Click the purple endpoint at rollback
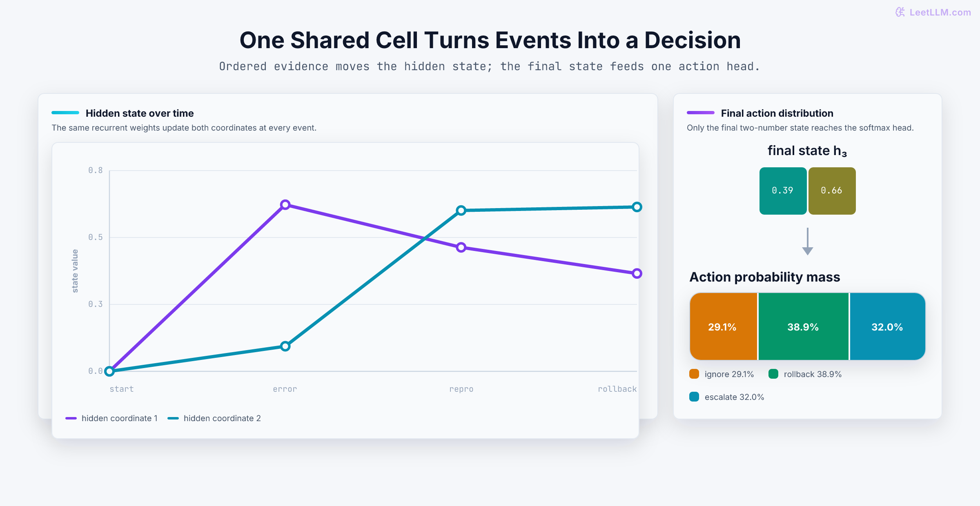The width and height of the screenshot is (980, 506). click(637, 273)
